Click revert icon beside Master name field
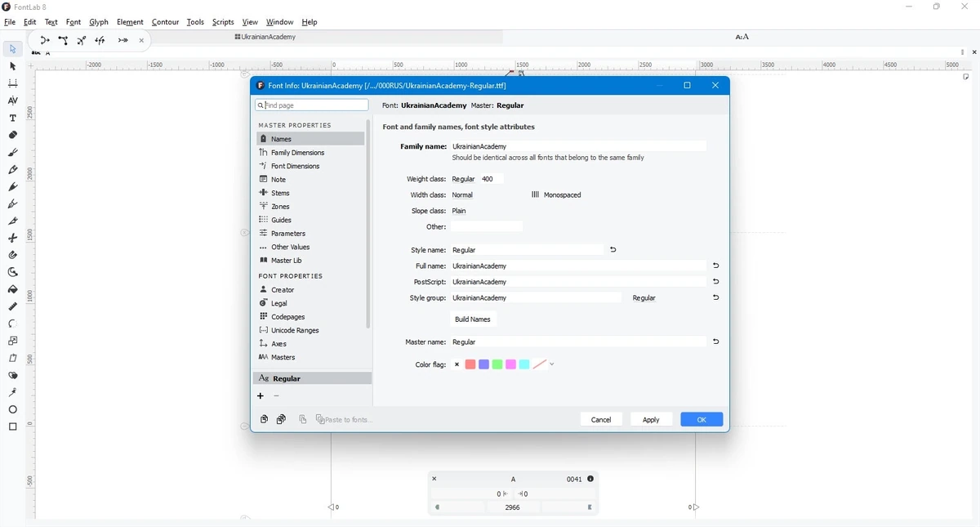The image size is (980, 527). click(716, 342)
